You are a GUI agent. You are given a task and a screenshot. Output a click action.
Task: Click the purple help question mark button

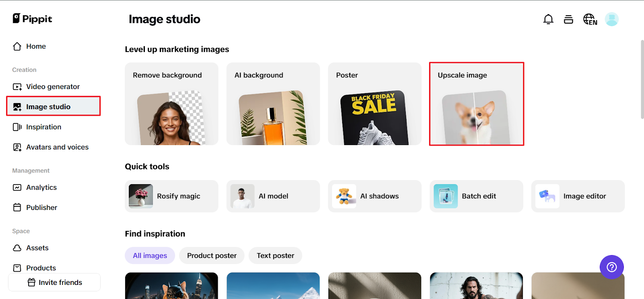pos(611,267)
